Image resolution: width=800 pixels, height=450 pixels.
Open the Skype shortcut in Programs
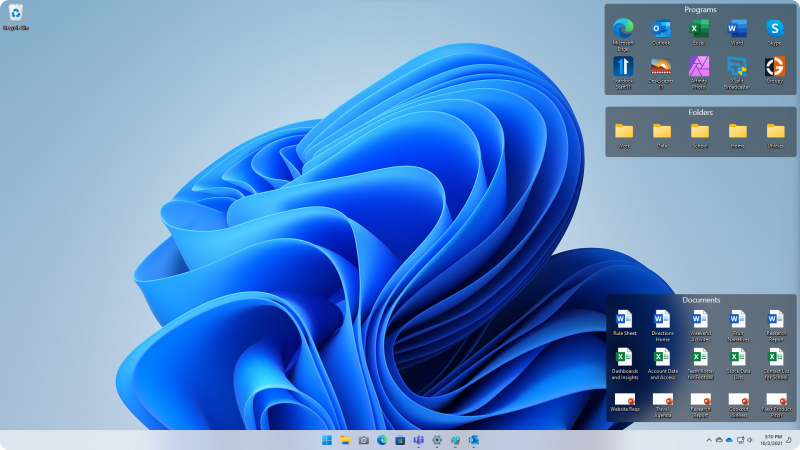[775, 29]
